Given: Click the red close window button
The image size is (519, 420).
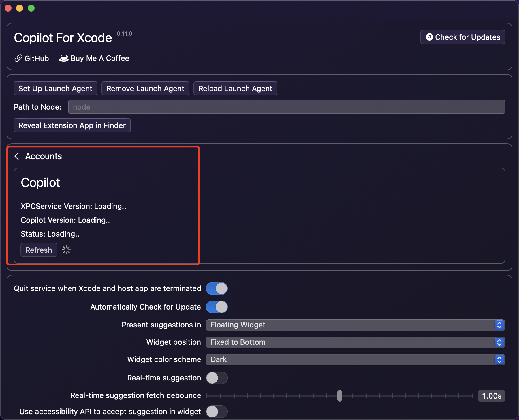Looking at the screenshot, I should pos(8,8).
